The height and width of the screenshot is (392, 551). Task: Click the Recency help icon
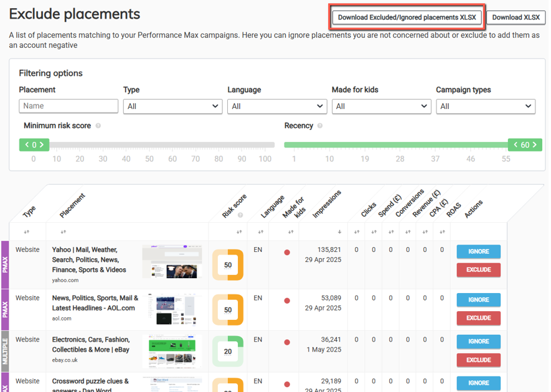click(x=320, y=126)
